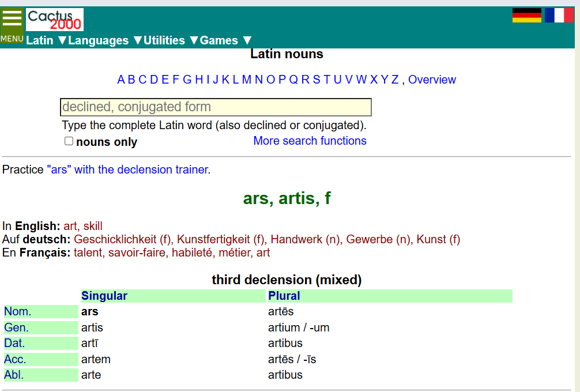The image size is (580, 392).
Task: Open the Languages dropdown menu
Action: (105, 40)
